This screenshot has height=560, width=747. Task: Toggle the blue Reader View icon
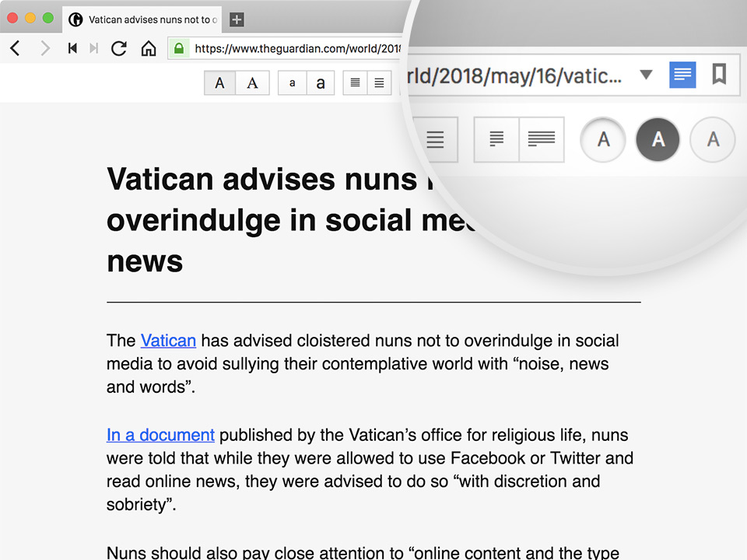(682, 75)
